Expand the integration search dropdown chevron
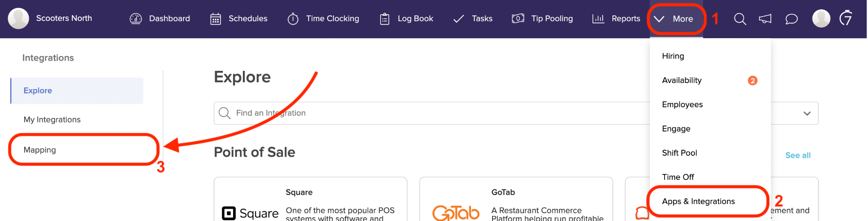This screenshot has width=868, height=221. pyautogui.click(x=807, y=113)
